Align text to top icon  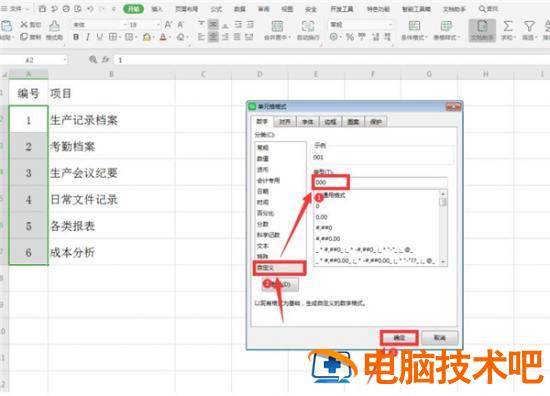pyautogui.click(x=201, y=24)
